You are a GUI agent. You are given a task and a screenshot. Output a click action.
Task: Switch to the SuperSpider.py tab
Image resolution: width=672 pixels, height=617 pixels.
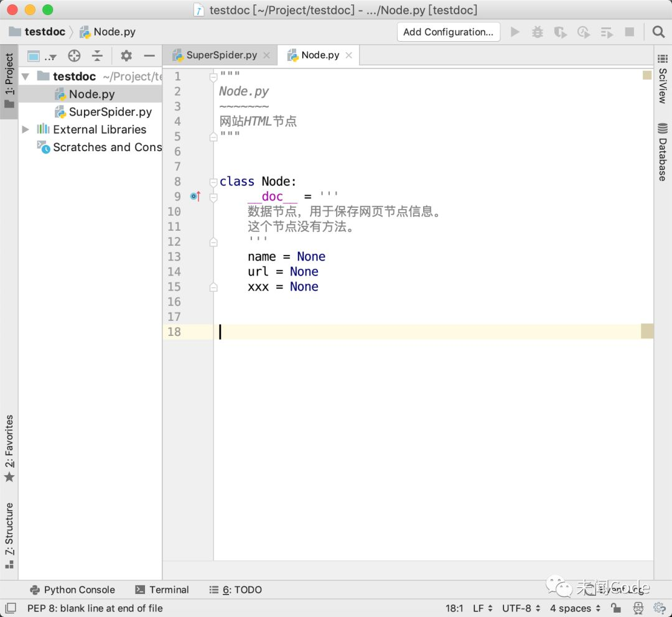(x=221, y=55)
